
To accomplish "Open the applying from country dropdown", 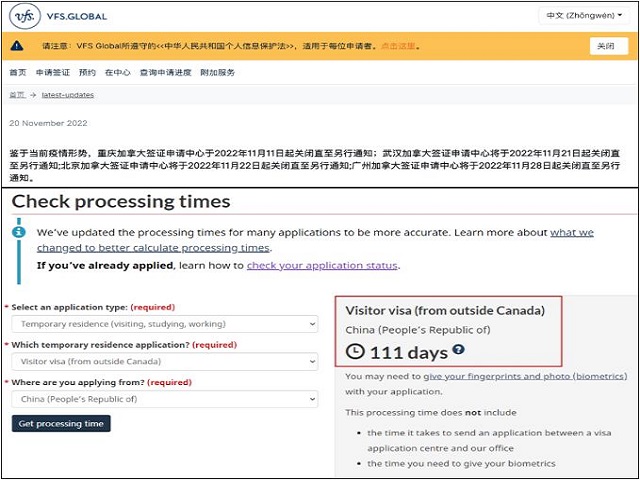I will tap(165, 399).
